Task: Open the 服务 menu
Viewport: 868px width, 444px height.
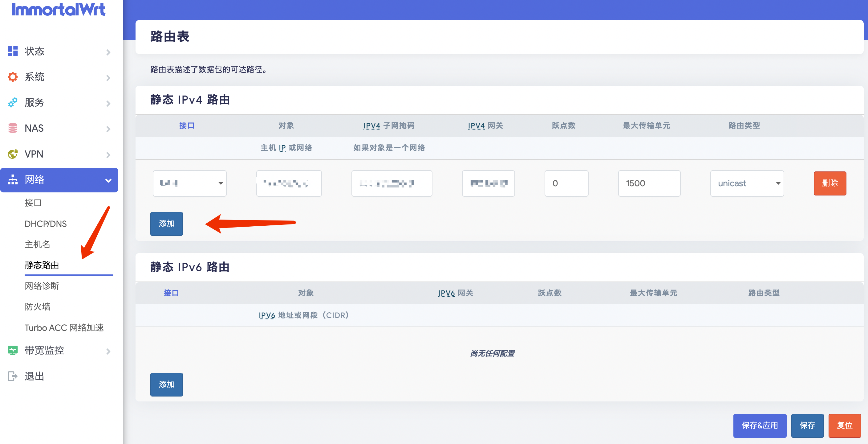Action: (59, 103)
